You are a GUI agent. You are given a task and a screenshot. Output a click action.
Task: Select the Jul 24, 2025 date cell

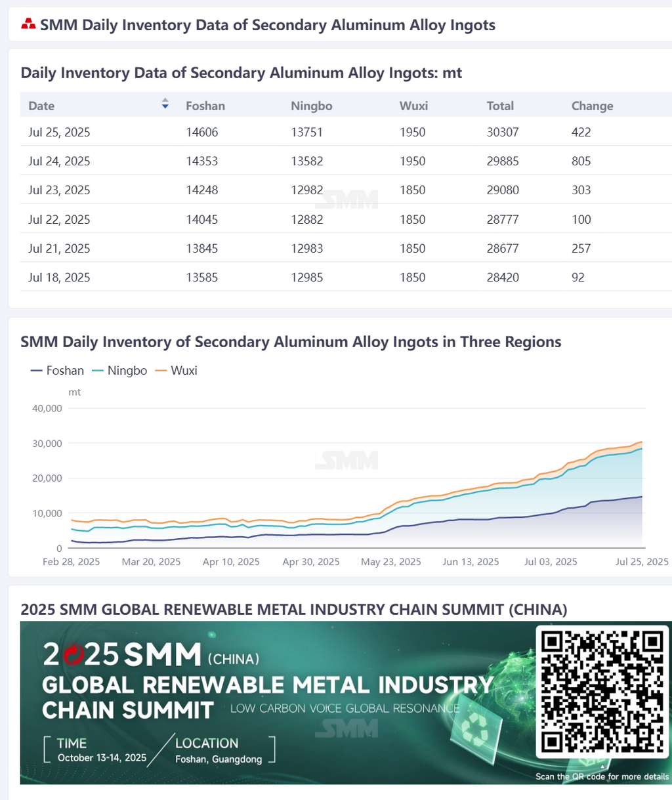[59, 161]
